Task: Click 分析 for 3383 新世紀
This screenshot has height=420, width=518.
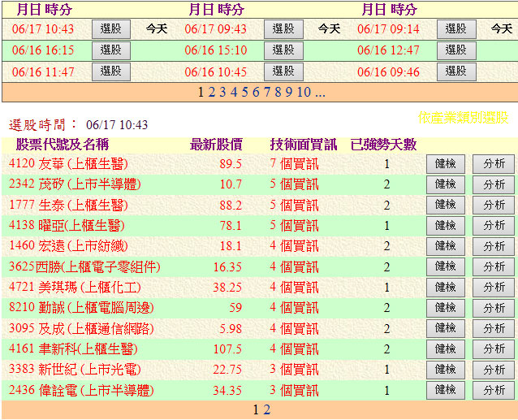Action: click(494, 370)
